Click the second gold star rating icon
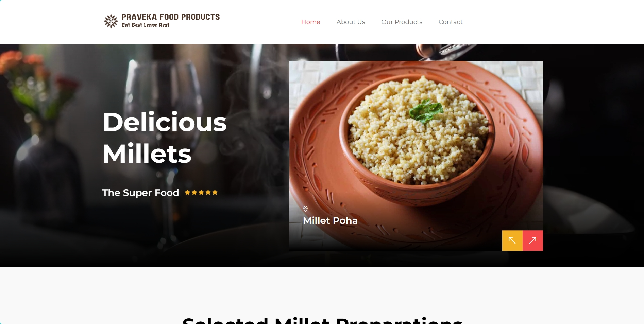Viewport: 644px width, 324px height. 194,193
